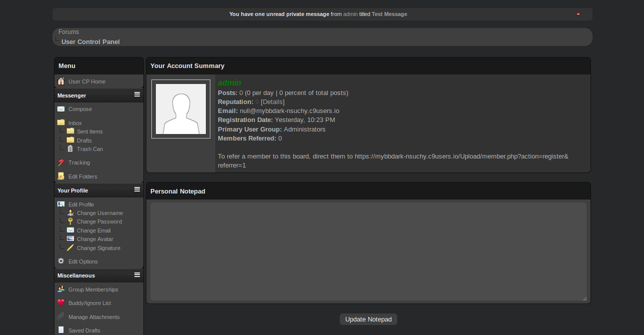Click the notepad resize handle corner
644x335 pixels.
(x=585, y=298)
